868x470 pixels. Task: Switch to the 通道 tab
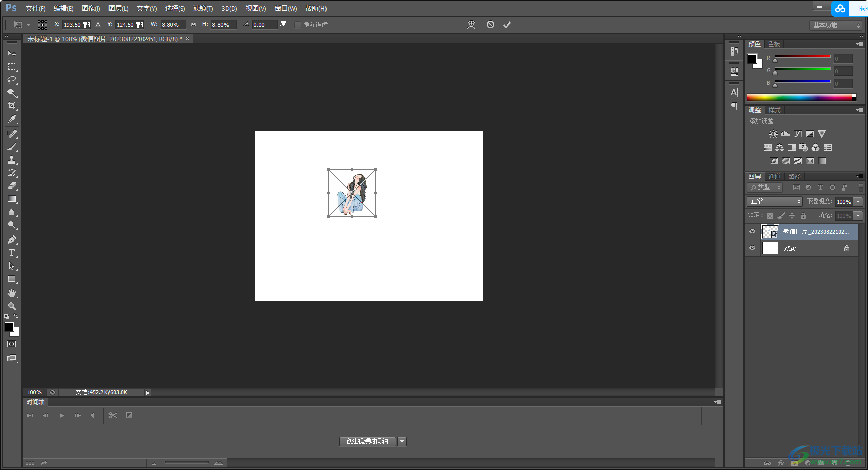click(x=774, y=176)
